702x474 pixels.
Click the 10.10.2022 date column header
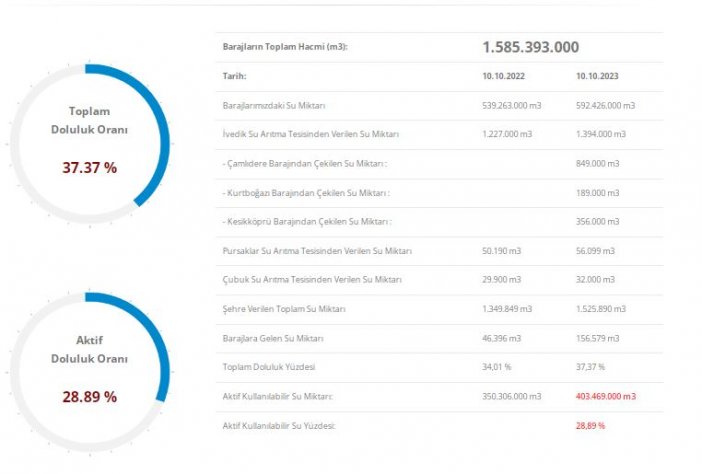(505, 76)
